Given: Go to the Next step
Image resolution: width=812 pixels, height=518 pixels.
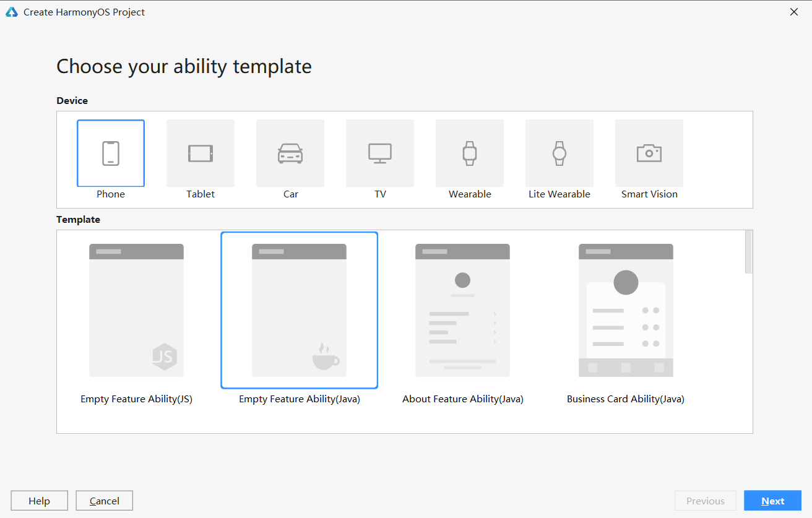Looking at the screenshot, I should [772, 501].
